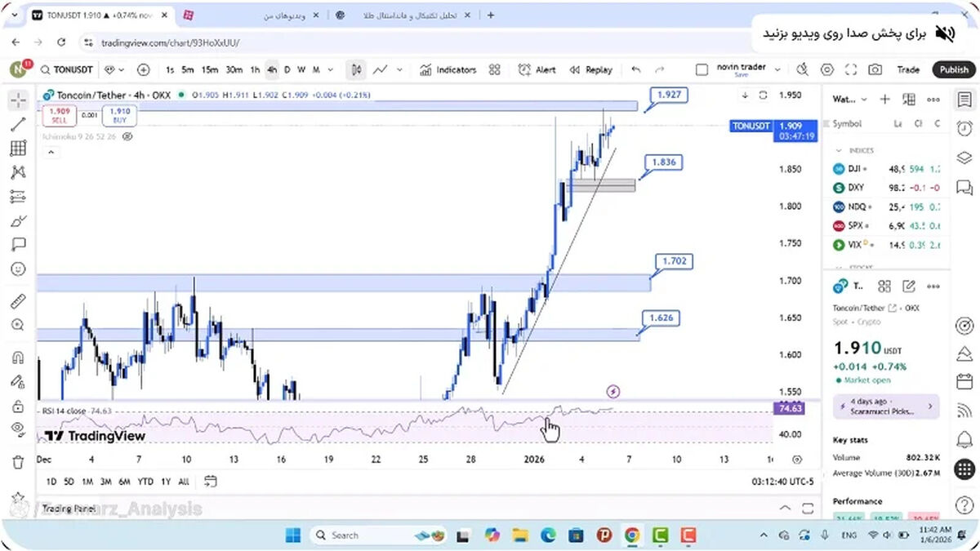Select the ruler measure tool

(18, 301)
